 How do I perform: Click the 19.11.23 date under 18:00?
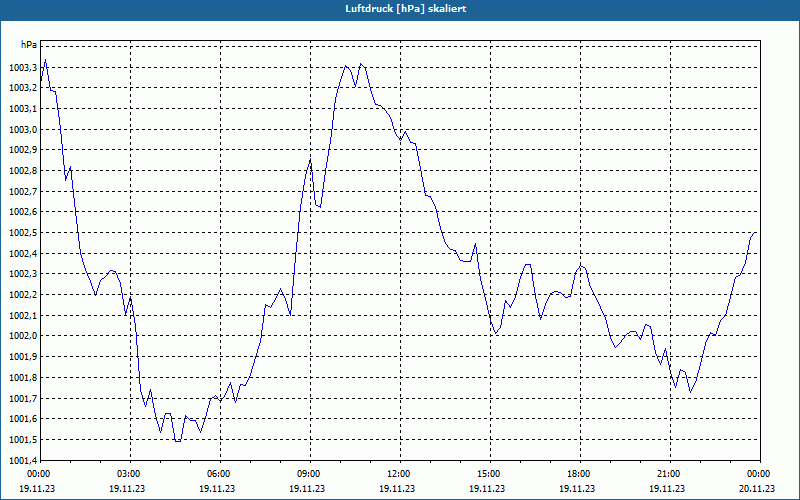point(577,488)
